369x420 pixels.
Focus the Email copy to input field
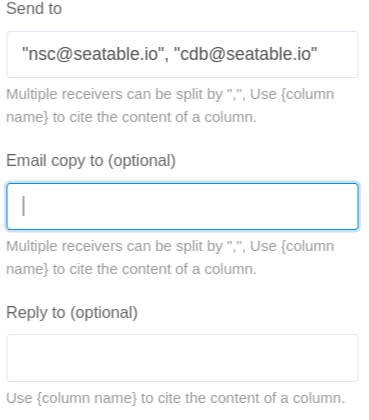tap(182, 206)
